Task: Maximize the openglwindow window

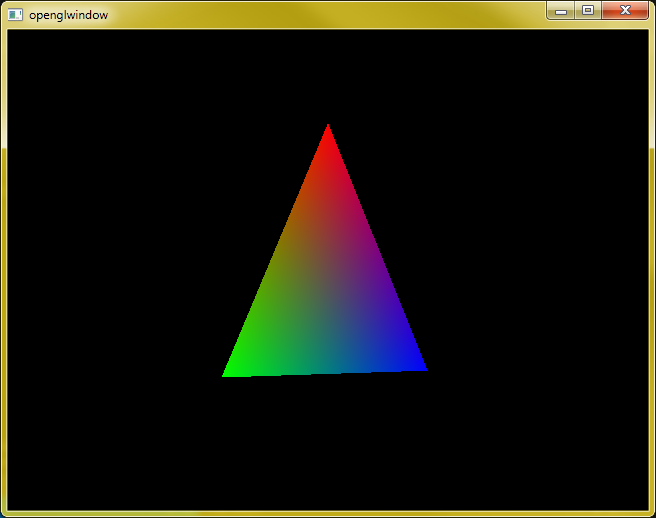Action: pyautogui.click(x=588, y=10)
